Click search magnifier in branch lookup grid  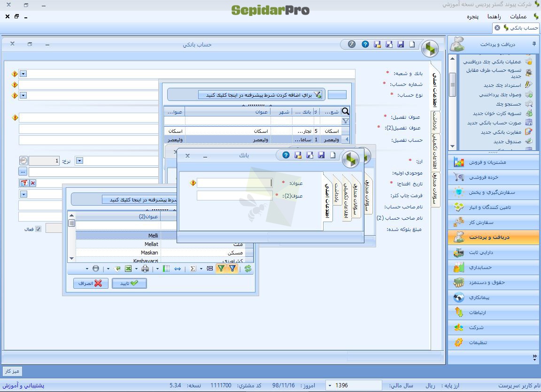pos(345,111)
